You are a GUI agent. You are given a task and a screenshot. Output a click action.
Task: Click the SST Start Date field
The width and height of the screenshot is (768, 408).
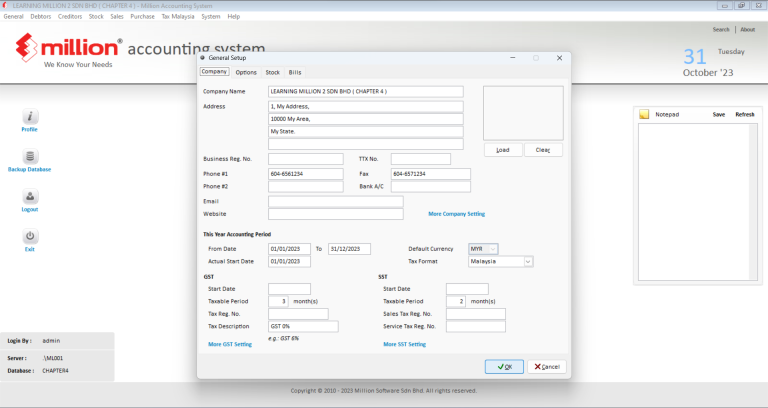tap(467, 289)
